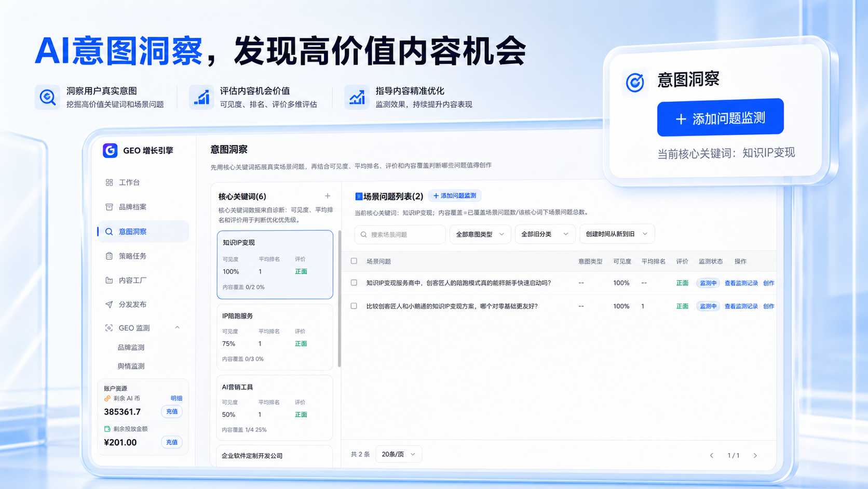
Task: Click 充值 button for 投放金额
Action: coord(172,442)
